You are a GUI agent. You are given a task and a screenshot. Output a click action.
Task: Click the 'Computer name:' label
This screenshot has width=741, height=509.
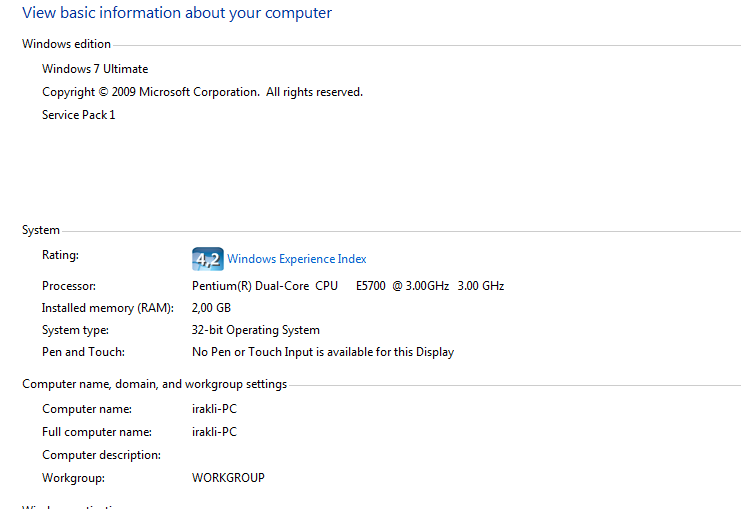point(87,409)
